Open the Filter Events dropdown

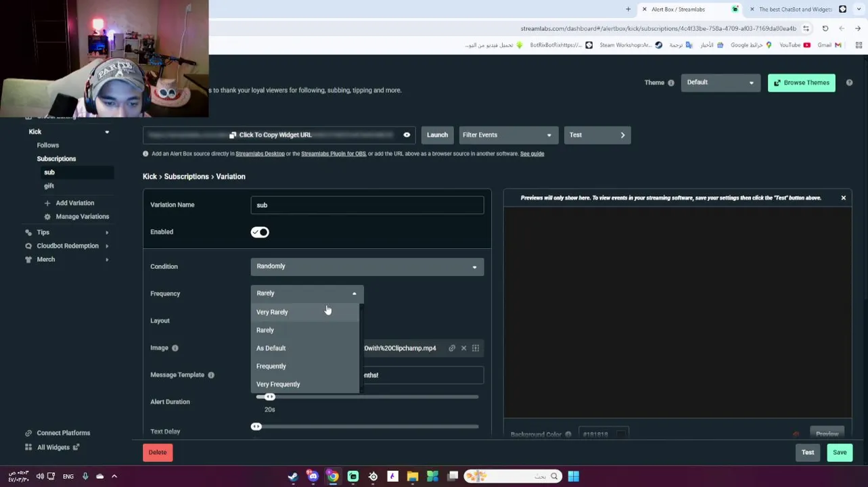(509, 135)
